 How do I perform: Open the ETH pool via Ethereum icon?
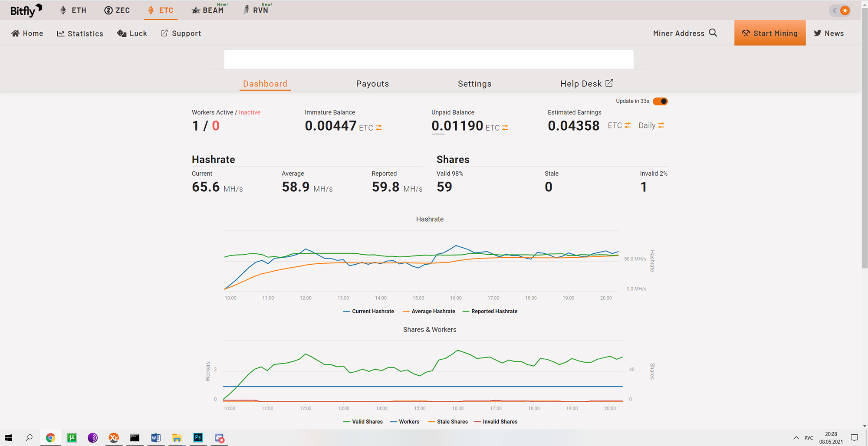tap(63, 10)
